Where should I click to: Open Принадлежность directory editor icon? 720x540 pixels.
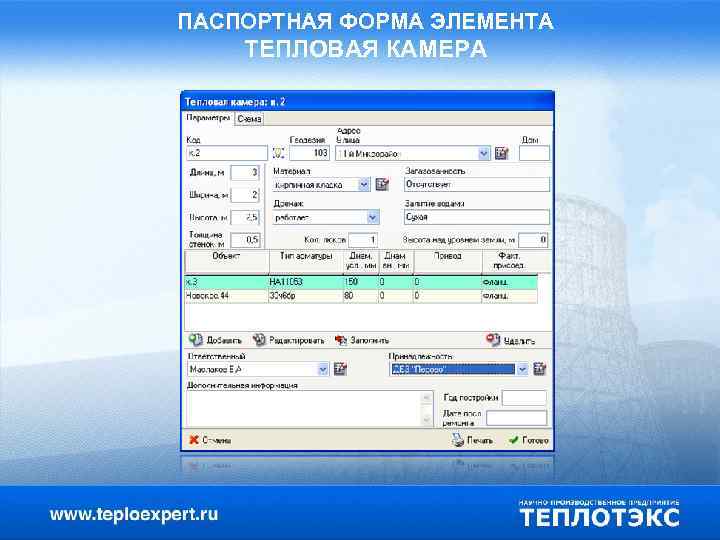click(540, 369)
